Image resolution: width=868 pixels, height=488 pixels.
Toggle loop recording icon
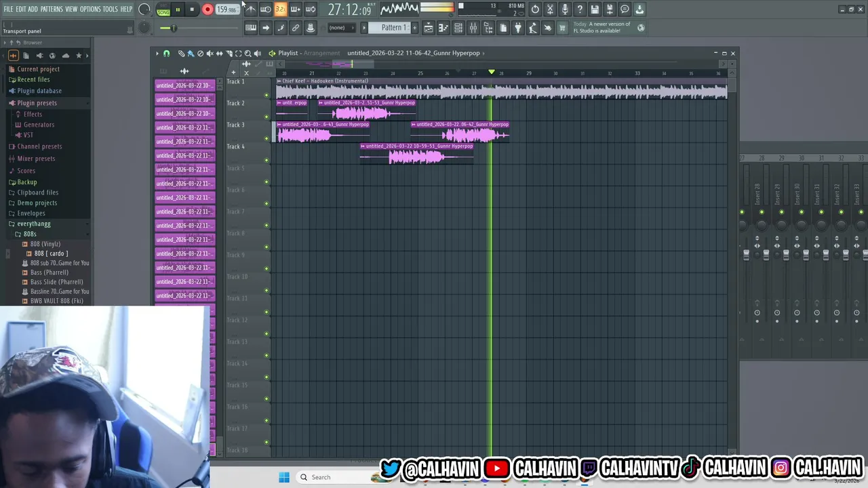pos(310,9)
